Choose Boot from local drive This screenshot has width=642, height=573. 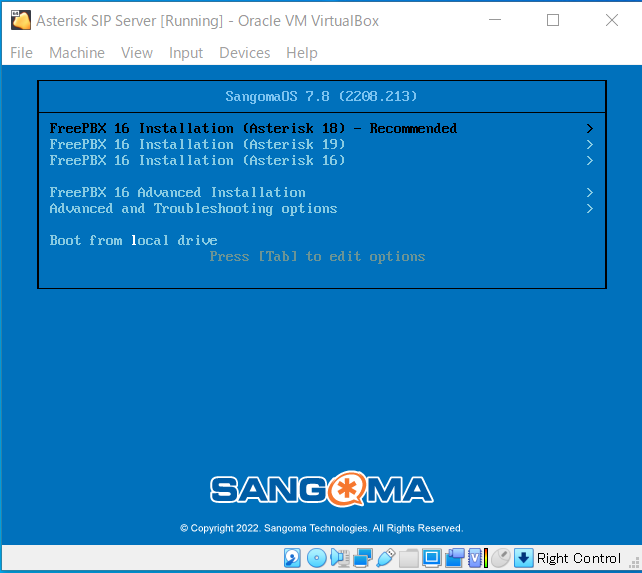point(321,240)
